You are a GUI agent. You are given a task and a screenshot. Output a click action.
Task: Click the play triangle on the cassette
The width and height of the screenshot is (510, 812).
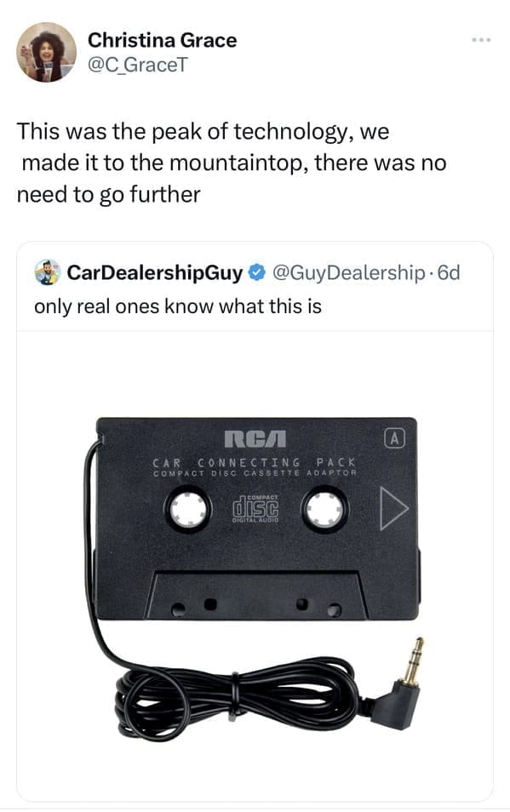tap(394, 508)
